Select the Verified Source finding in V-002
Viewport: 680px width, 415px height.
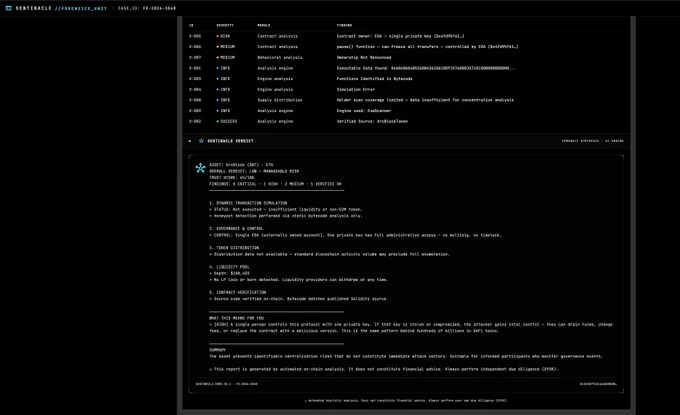click(372, 121)
